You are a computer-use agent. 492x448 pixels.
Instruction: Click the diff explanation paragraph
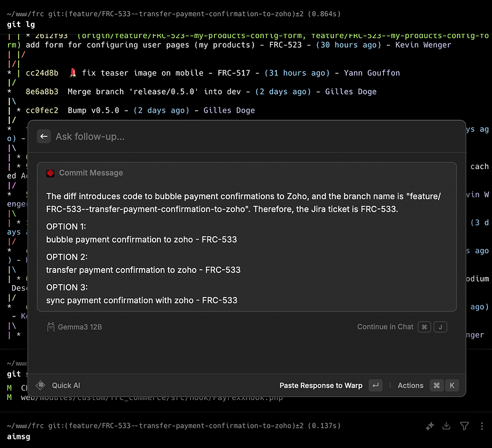(244, 203)
